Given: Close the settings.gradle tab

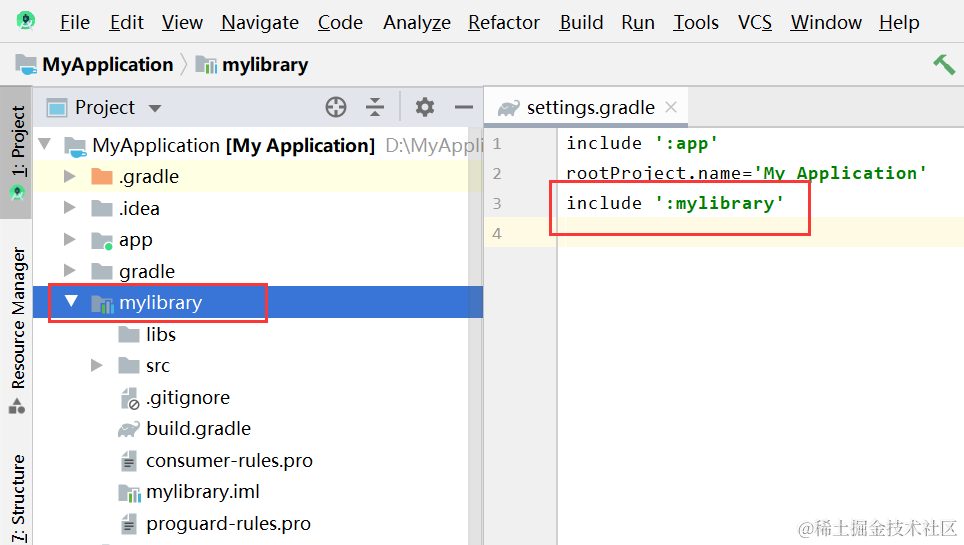Looking at the screenshot, I should coord(671,107).
